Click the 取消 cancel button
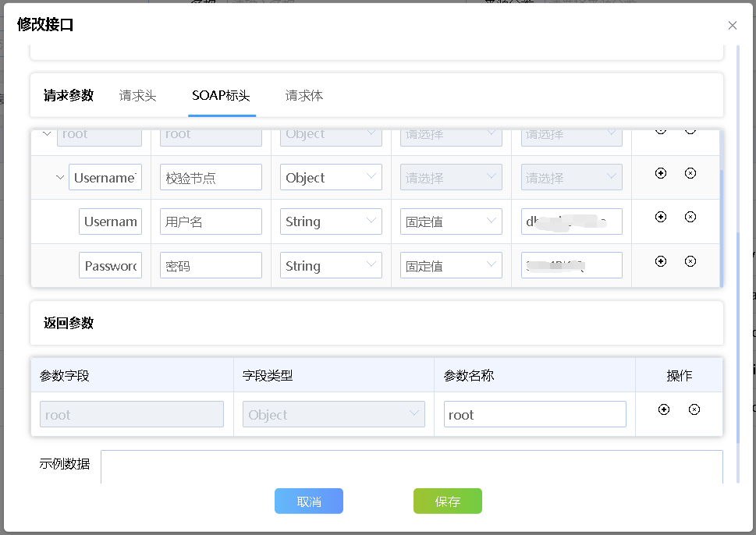Image resolution: width=756 pixels, height=535 pixels. (308, 501)
